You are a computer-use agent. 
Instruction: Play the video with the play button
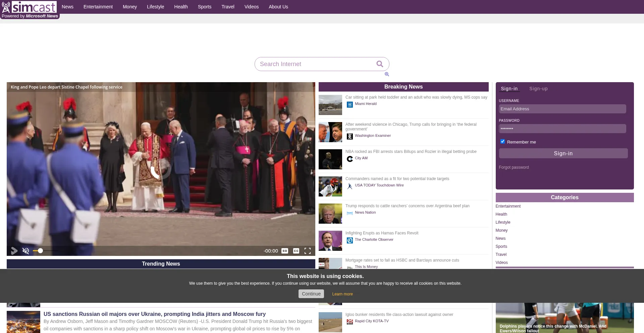[14, 251]
